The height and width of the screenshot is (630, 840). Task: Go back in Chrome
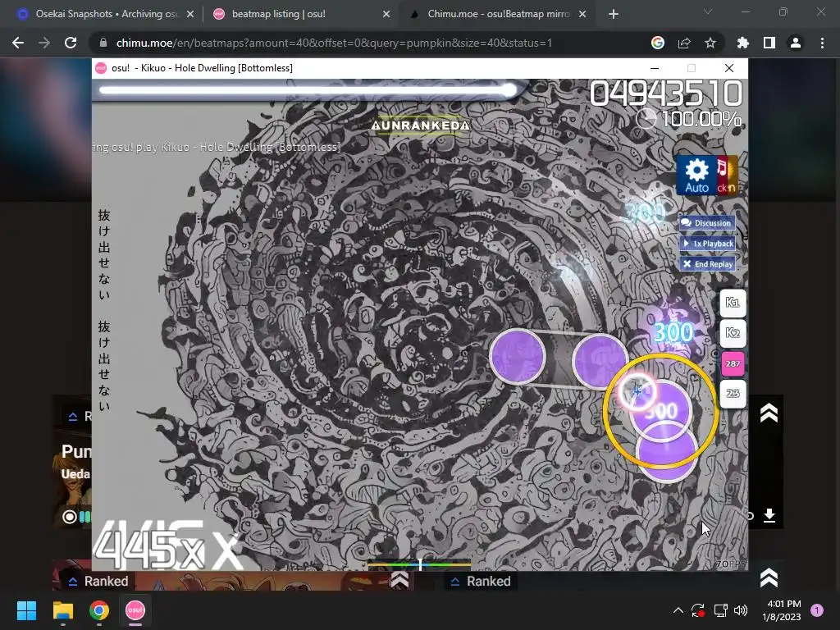pyautogui.click(x=18, y=43)
